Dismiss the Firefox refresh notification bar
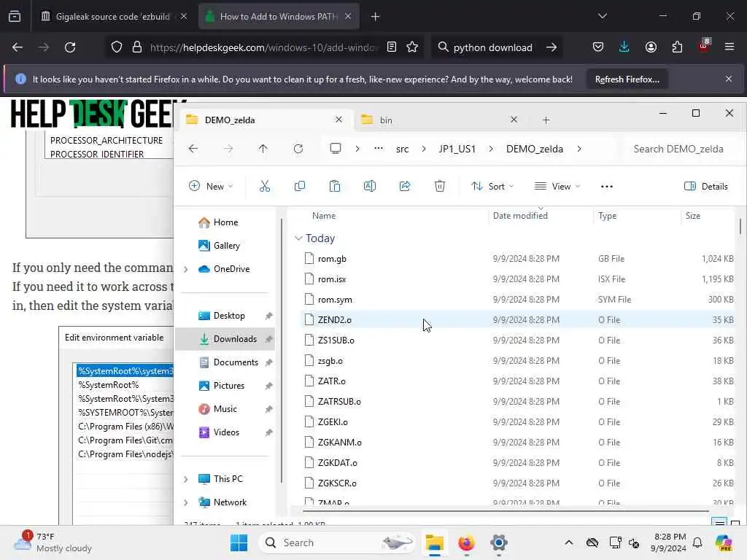The width and height of the screenshot is (747, 560). 729,79
